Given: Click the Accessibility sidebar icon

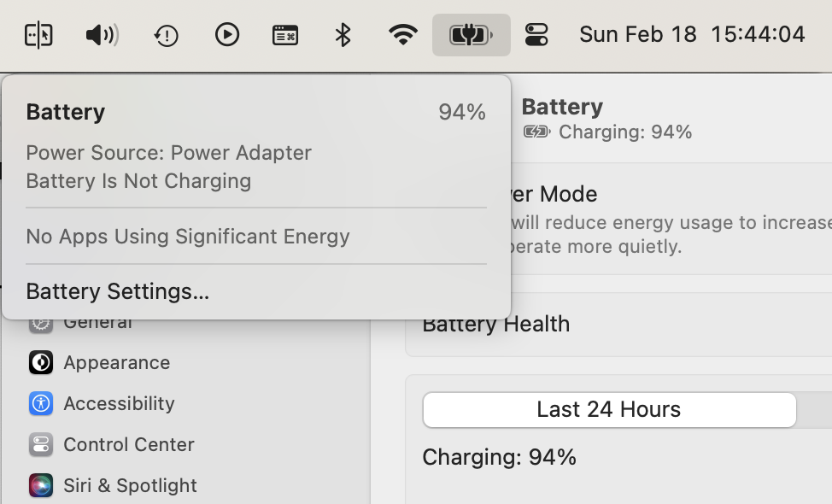Looking at the screenshot, I should click(40, 403).
